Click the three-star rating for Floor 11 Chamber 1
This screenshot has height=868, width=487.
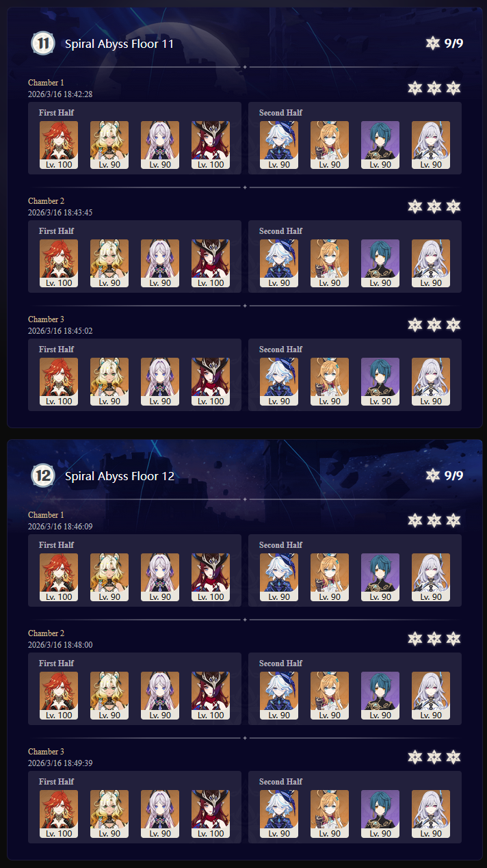point(434,88)
